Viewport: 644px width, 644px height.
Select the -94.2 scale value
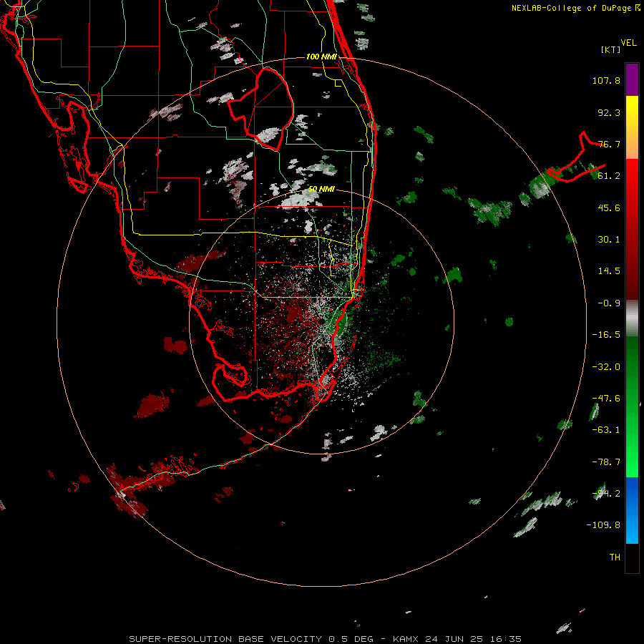coord(606,494)
